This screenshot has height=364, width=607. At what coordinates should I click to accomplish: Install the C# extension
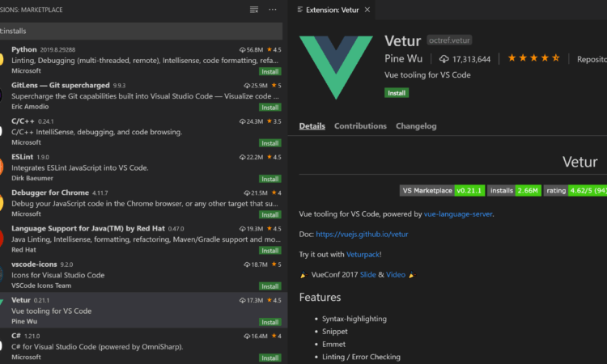pos(270,358)
